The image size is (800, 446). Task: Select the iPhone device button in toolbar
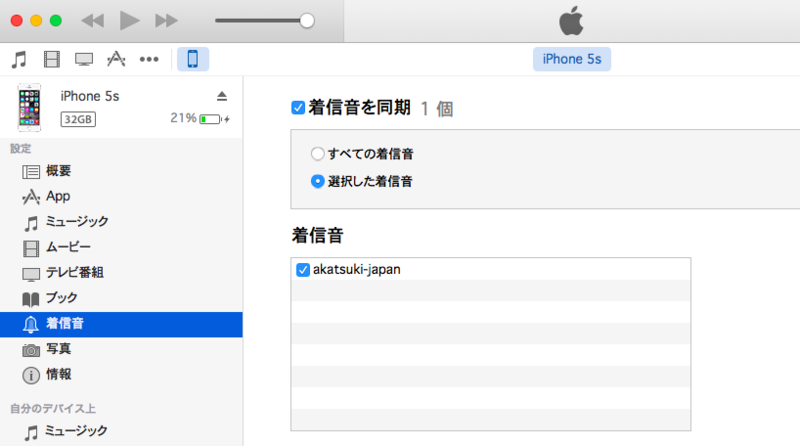point(193,59)
